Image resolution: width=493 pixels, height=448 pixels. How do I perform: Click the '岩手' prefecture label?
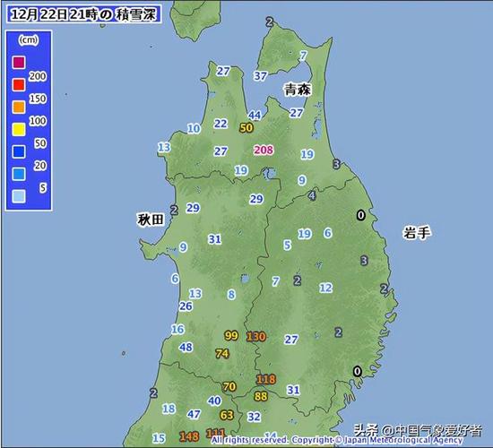coord(417,233)
